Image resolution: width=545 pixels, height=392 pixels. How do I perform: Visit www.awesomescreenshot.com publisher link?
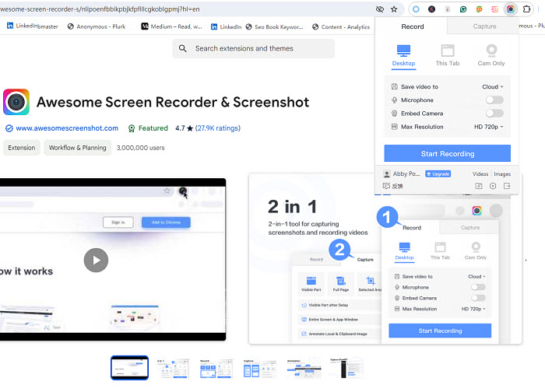(67, 128)
